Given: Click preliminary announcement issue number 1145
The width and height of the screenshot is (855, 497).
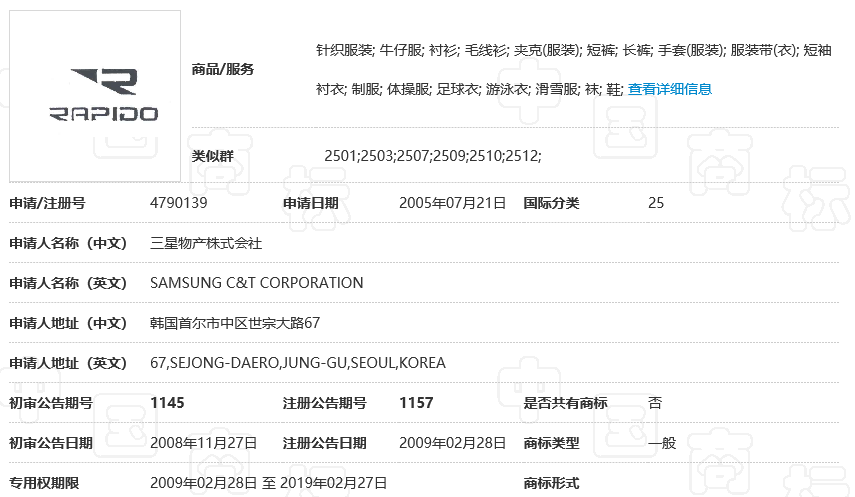Looking at the screenshot, I should [167, 403].
